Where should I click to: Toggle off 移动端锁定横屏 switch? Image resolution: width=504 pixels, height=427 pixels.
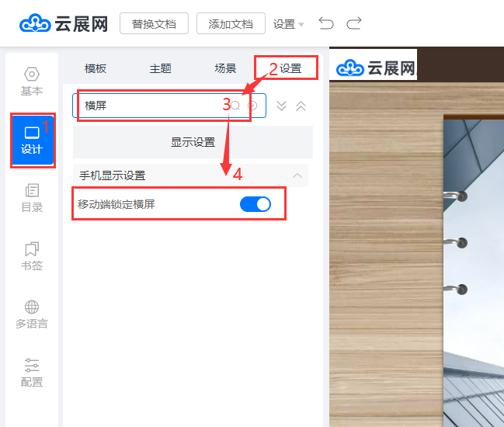tap(255, 204)
